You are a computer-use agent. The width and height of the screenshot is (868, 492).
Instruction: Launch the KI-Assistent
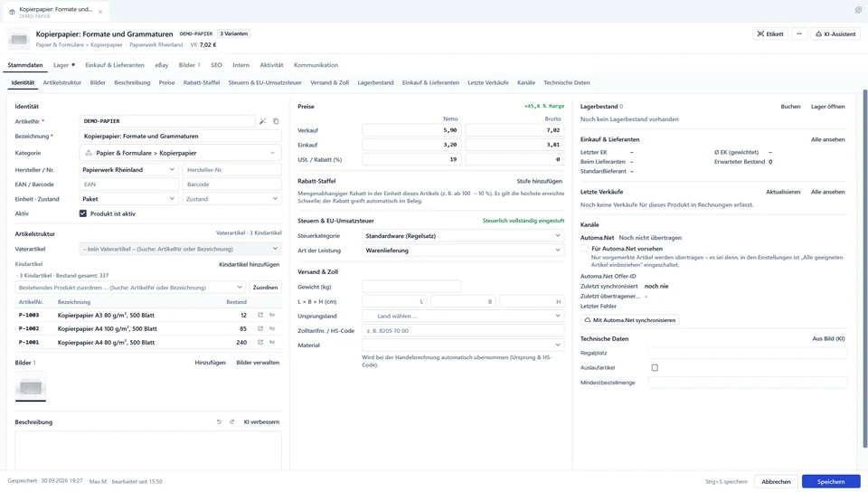click(x=835, y=33)
